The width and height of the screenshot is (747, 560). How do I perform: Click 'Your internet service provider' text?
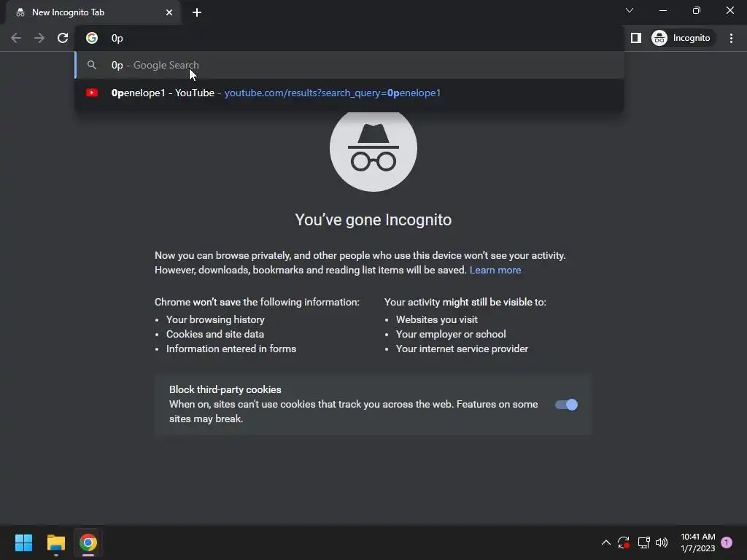[462, 349]
